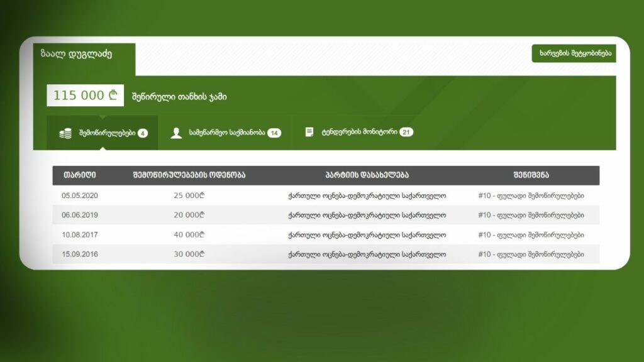Image resolution: width=644 pixels, height=362 pixels.
Task: Click the პარტიის დასახელება column header
Action: (x=367, y=175)
